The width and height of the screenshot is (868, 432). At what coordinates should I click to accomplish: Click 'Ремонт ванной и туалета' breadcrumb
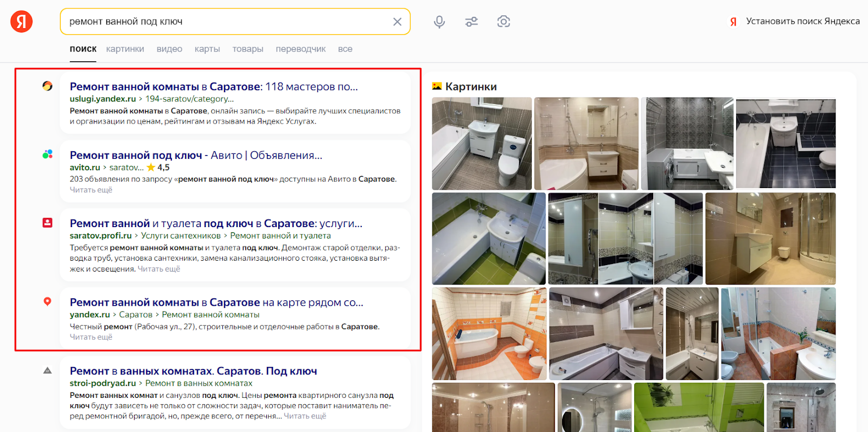click(280, 236)
